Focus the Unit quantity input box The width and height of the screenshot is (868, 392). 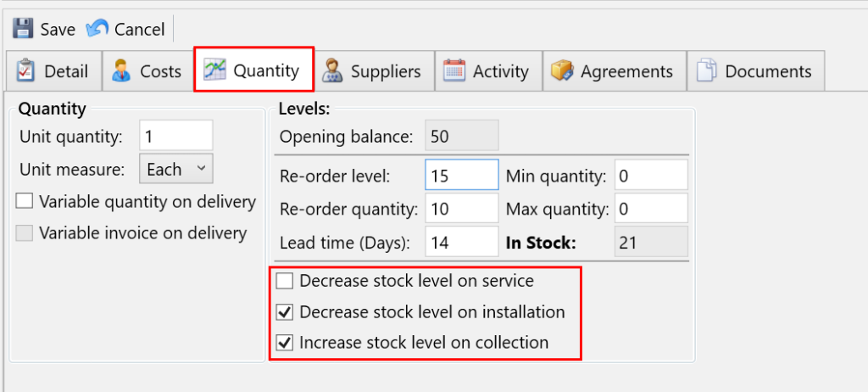pyautogui.click(x=175, y=136)
